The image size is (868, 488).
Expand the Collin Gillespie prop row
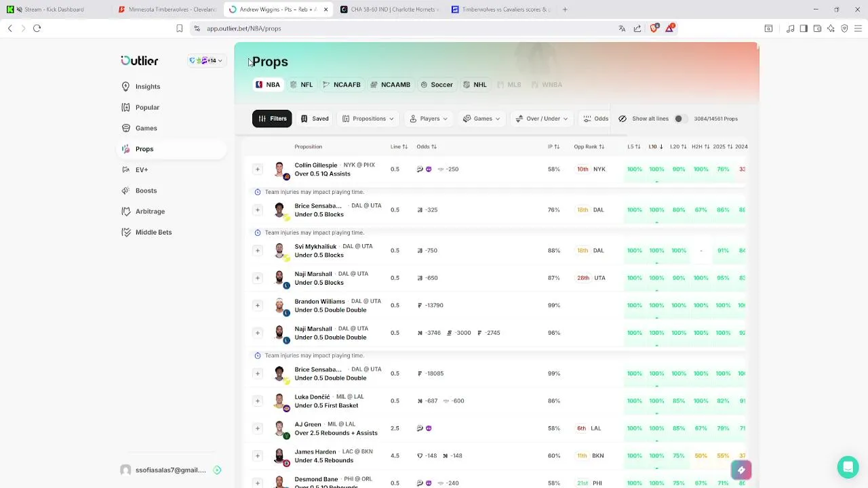coord(257,169)
